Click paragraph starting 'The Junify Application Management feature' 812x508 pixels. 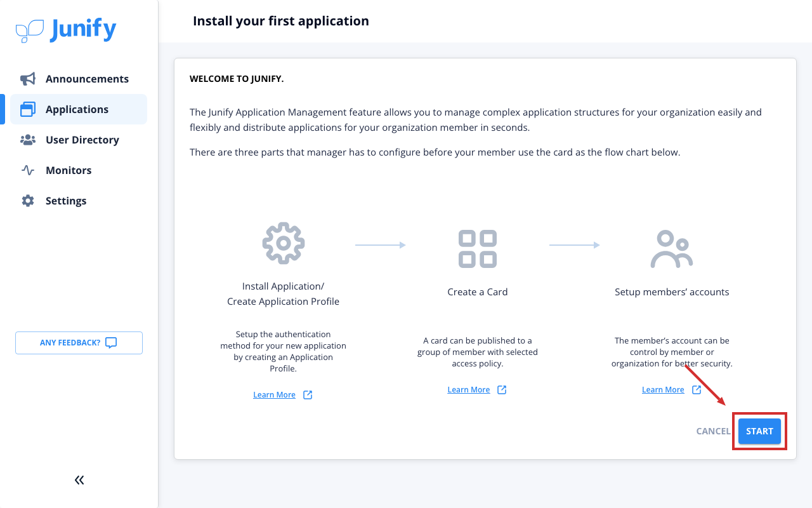tap(476, 119)
